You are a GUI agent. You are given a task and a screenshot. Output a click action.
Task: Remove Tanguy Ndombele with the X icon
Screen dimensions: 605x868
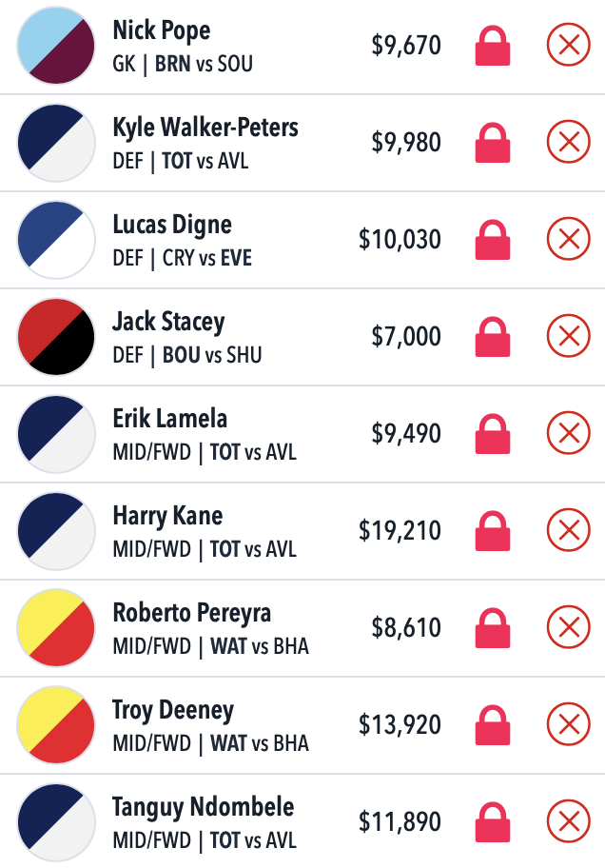569,821
